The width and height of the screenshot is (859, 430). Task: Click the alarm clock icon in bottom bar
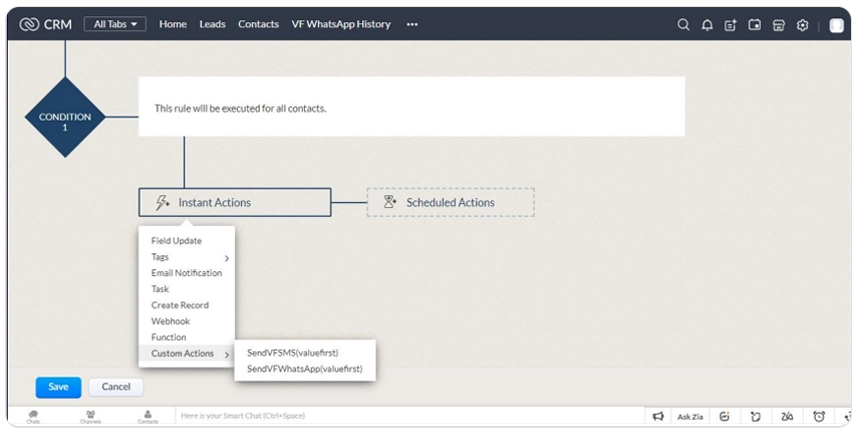(819, 416)
